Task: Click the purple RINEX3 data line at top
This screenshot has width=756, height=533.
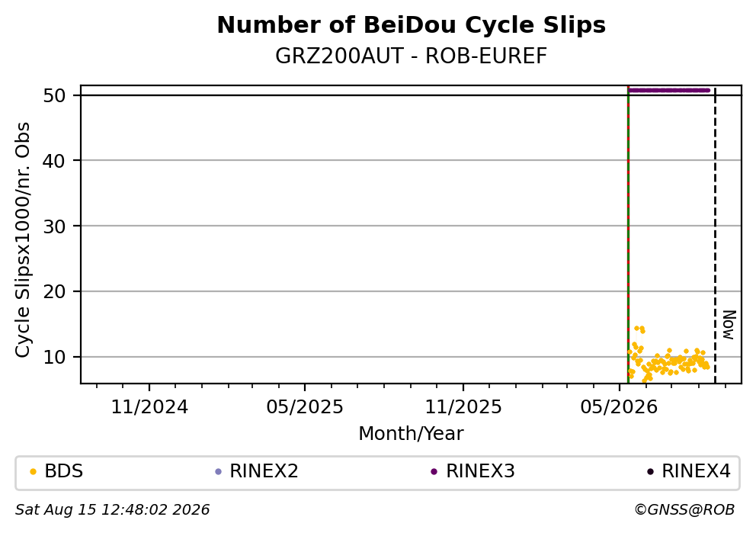Action: pyautogui.click(x=668, y=90)
